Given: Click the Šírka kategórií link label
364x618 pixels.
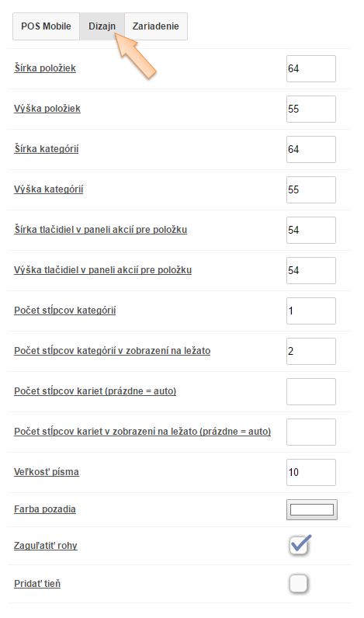Looking at the screenshot, I should (x=47, y=149).
